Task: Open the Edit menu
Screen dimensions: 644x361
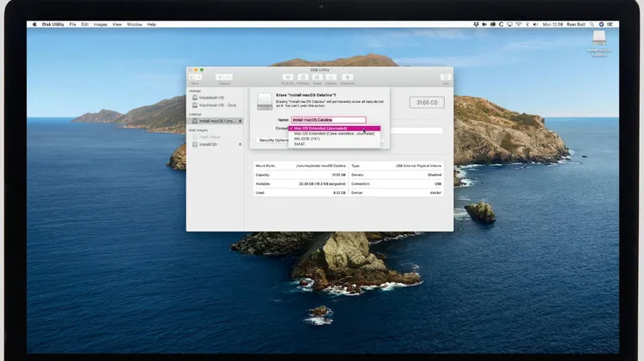Action: tap(84, 24)
